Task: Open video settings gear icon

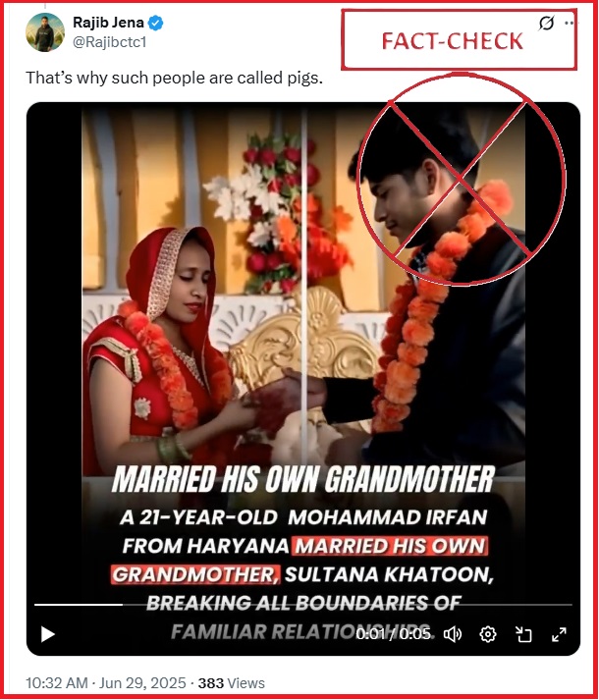Action: click(487, 634)
